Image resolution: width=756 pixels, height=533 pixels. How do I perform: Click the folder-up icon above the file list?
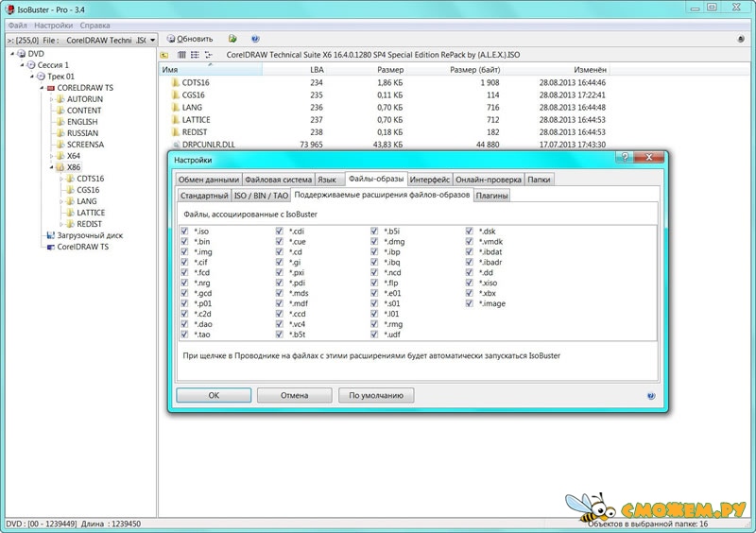[x=164, y=55]
